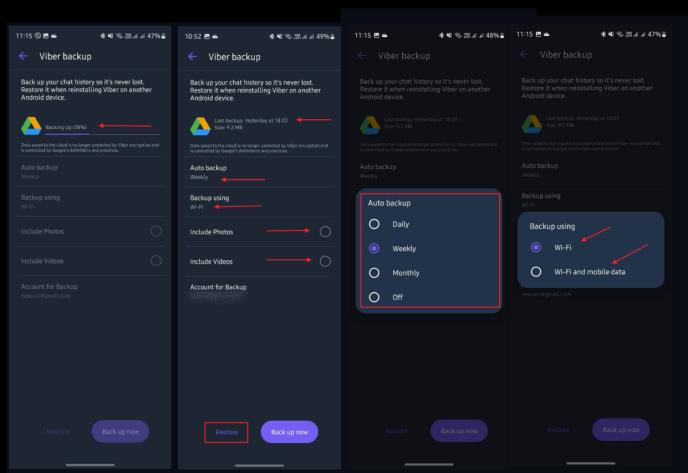
Task: Tap the 10:52 clock in the status bar
Action: click(193, 36)
